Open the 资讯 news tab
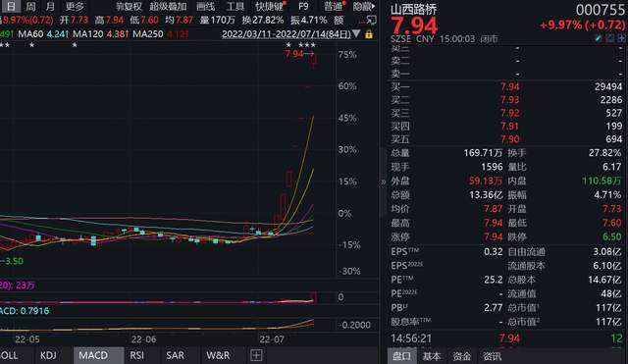Screen dimensions: 628x364 pos(493,356)
